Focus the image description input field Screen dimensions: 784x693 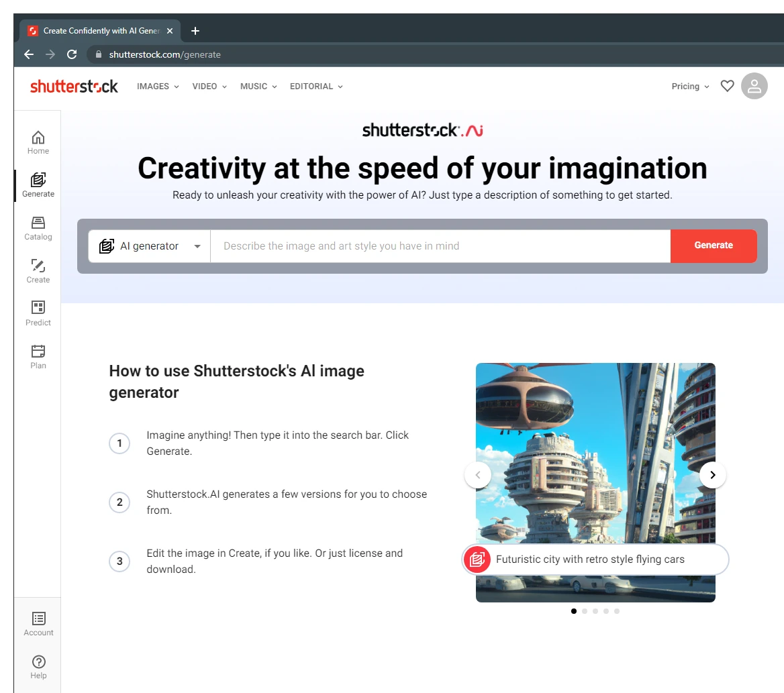tap(440, 246)
